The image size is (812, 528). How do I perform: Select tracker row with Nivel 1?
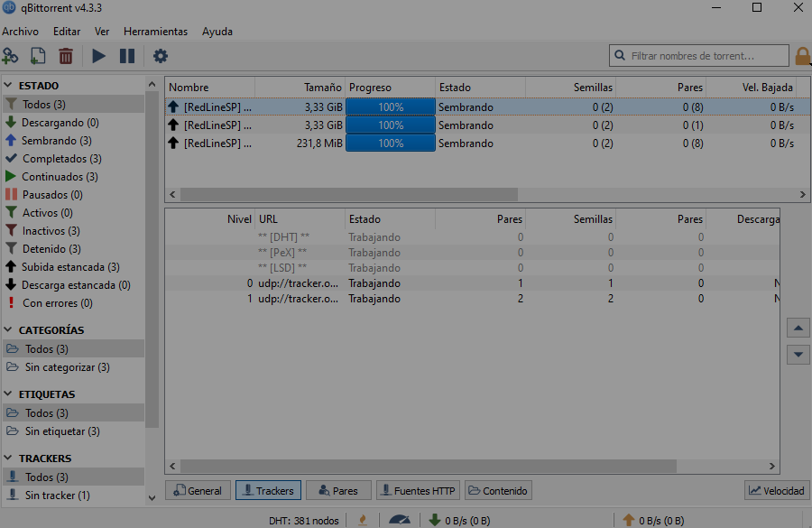pos(472,299)
